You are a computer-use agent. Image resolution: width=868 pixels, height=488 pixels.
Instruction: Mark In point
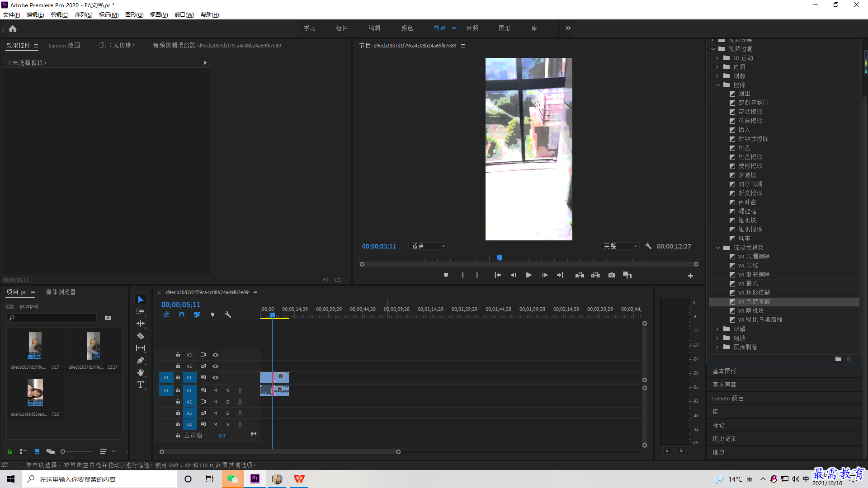462,275
